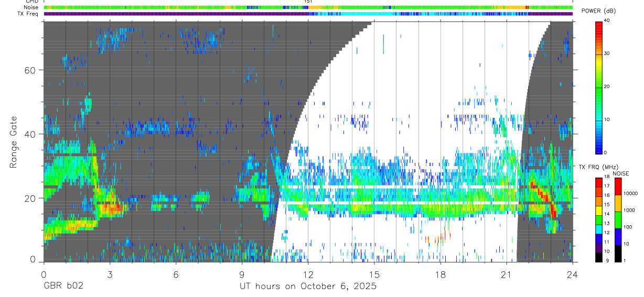Click the POWER rainbow color bar
Viewport: 644px width, 297px height.
pos(599,87)
